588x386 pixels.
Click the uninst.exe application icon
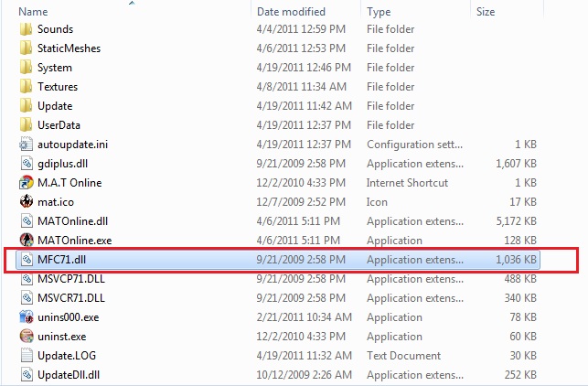coord(27,337)
